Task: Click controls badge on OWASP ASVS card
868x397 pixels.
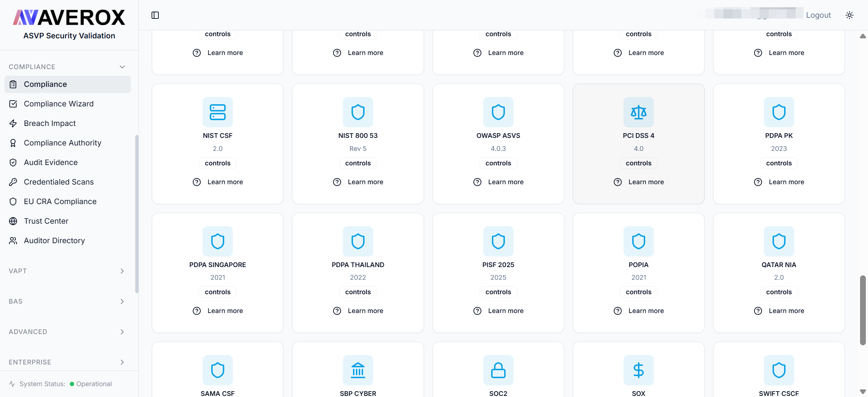Action: 498,163
